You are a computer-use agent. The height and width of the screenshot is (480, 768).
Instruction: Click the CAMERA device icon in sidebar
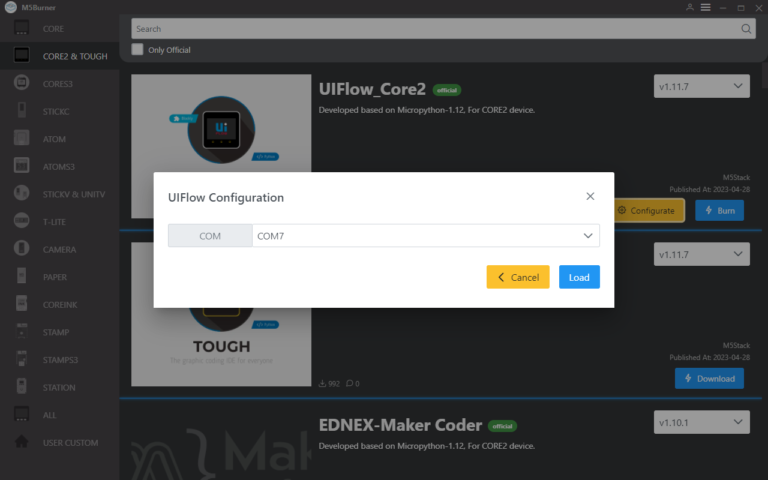tap(21, 249)
